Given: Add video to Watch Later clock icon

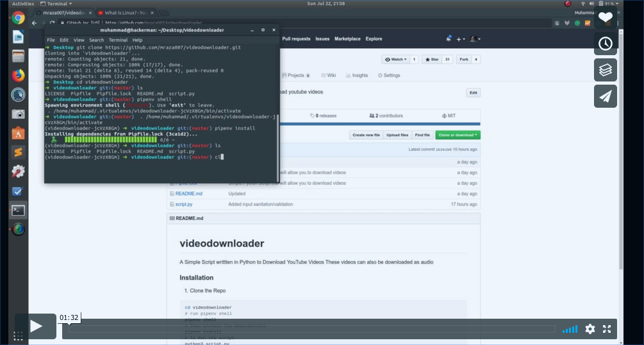Looking at the screenshot, I should (x=606, y=44).
